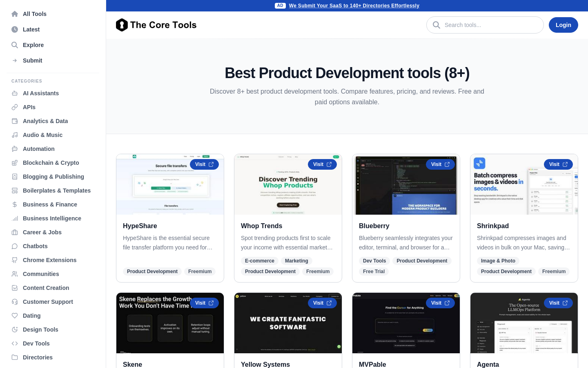The height and width of the screenshot is (368, 588).
Task: Click the briefcase icon for Career & Jobs
Action: point(15,232)
